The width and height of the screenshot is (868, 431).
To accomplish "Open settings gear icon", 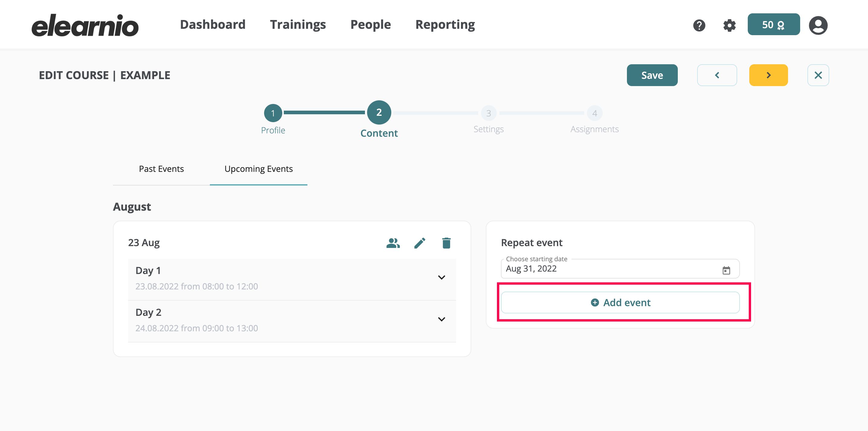I will (730, 25).
